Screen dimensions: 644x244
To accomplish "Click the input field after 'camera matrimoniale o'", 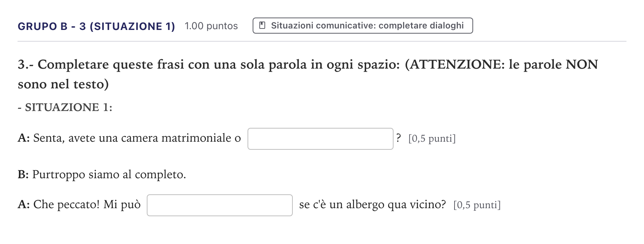I will point(320,139).
